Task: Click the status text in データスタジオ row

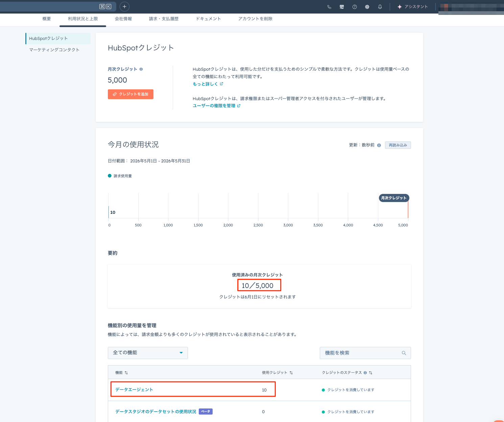Action: 348,412
